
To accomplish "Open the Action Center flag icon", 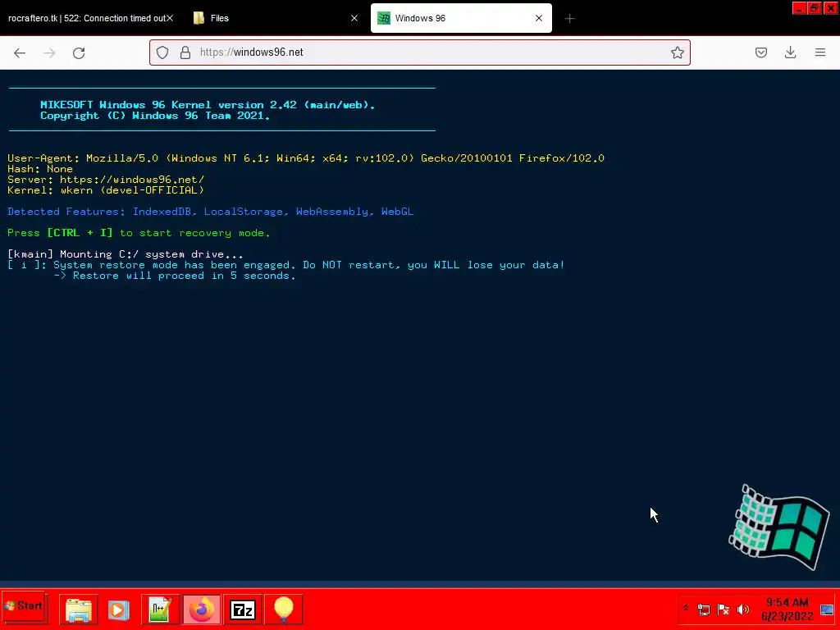I will [x=724, y=609].
